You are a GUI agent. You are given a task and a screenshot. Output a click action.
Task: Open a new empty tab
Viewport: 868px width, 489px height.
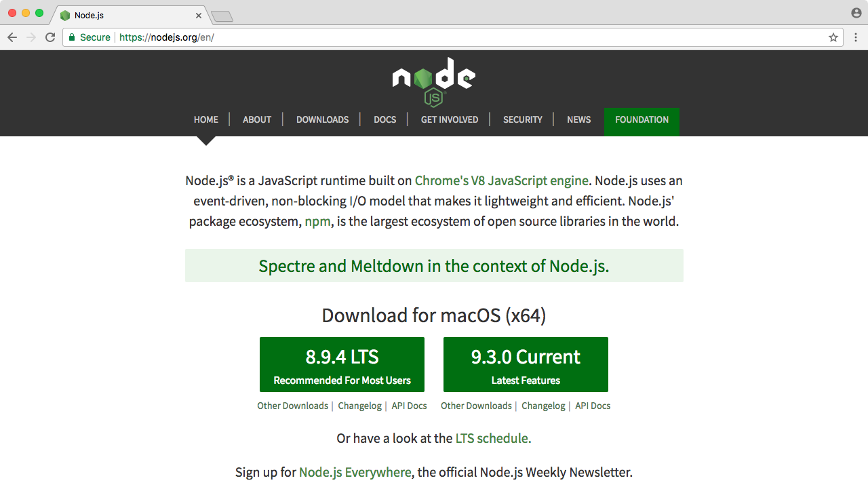pyautogui.click(x=222, y=16)
